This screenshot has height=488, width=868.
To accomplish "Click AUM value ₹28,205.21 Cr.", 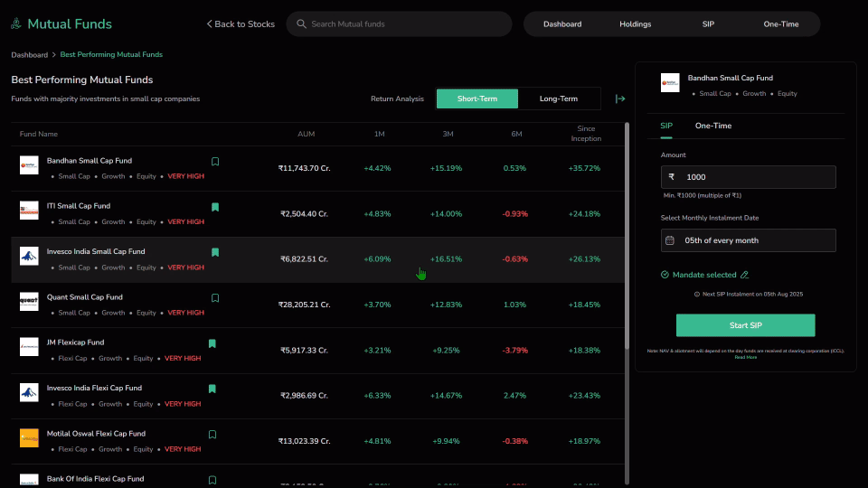I will [x=305, y=305].
